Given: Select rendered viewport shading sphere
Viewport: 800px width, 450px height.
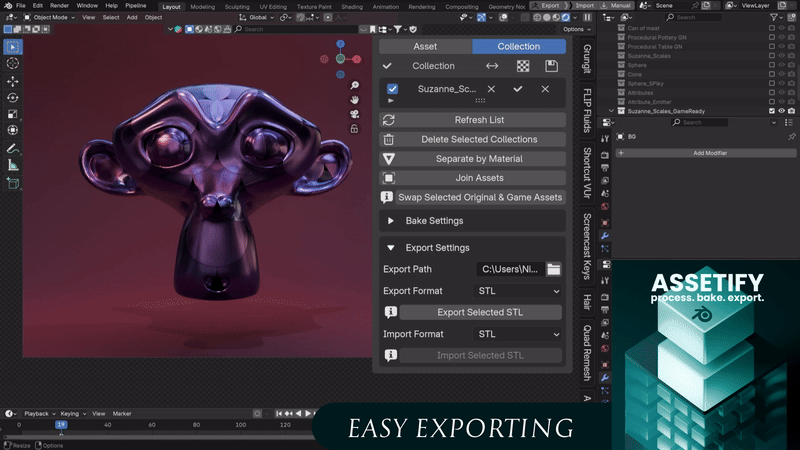Looking at the screenshot, I should 566,17.
